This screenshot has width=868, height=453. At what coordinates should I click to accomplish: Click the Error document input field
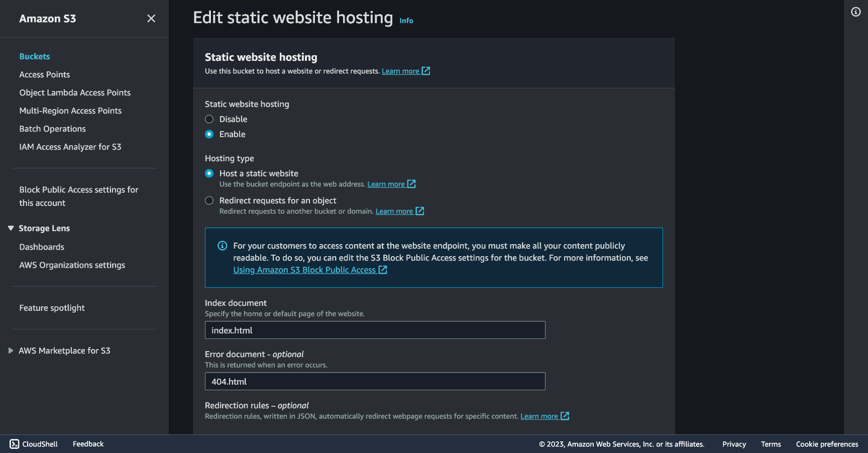[x=375, y=381]
